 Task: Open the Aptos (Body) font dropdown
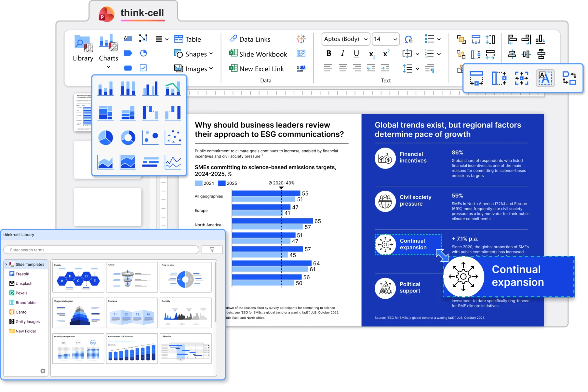coord(346,39)
